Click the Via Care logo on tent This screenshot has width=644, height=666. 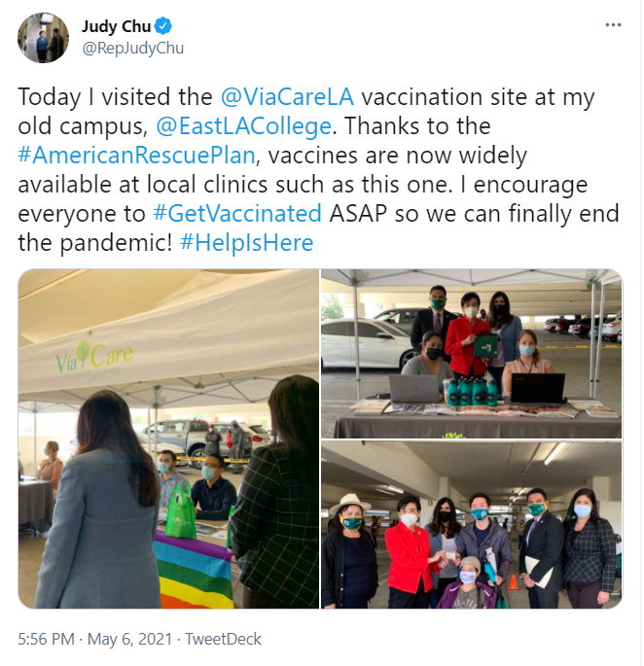click(x=94, y=358)
